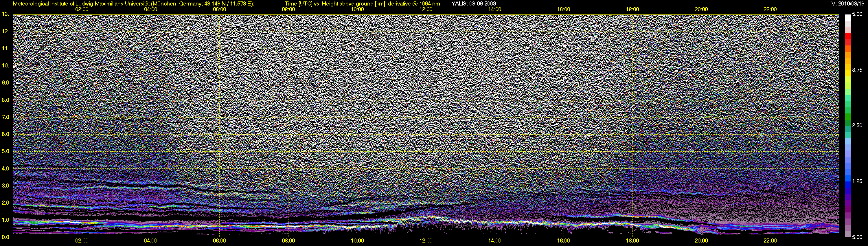The image size is (868, 246).
Task: Click the 16:00 label on the bottom time axis
Action: pyautogui.click(x=564, y=241)
